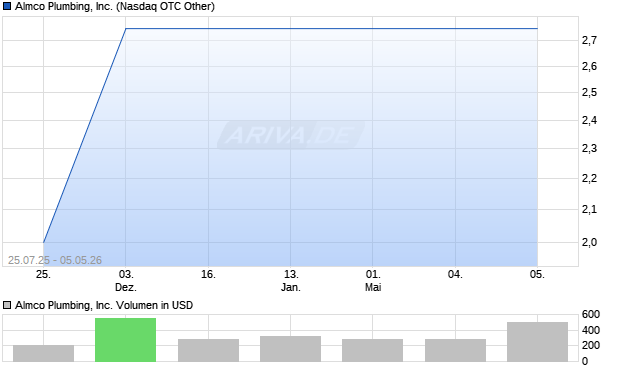Select the grey volume bar at 13. Jan.
Image resolution: width=620 pixels, height=371 pixels.
click(291, 349)
